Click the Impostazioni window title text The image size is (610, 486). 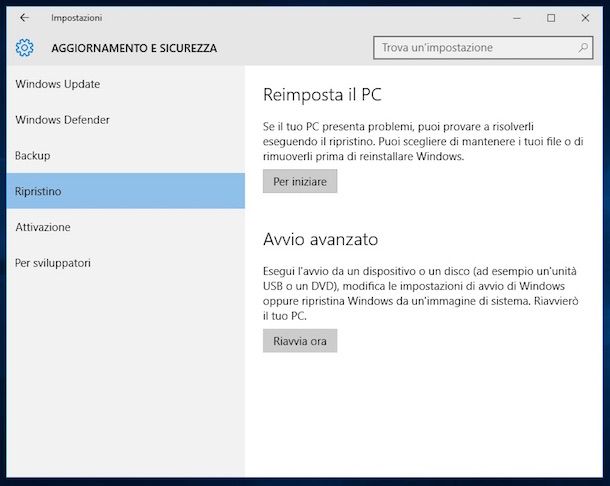pos(77,18)
